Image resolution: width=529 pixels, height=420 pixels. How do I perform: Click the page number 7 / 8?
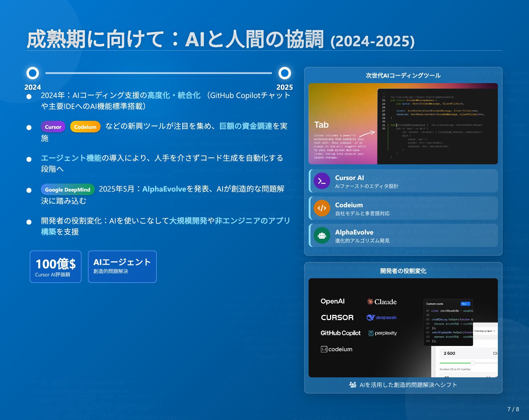tap(513, 409)
